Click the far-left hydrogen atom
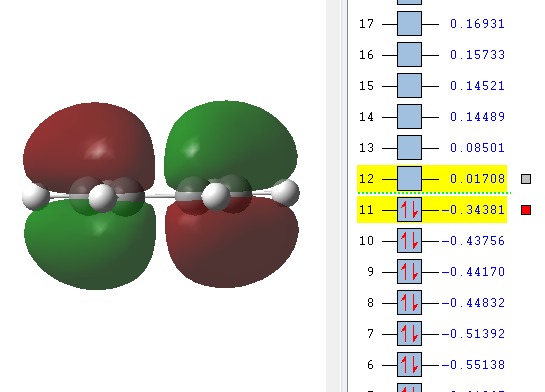 (35, 197)
